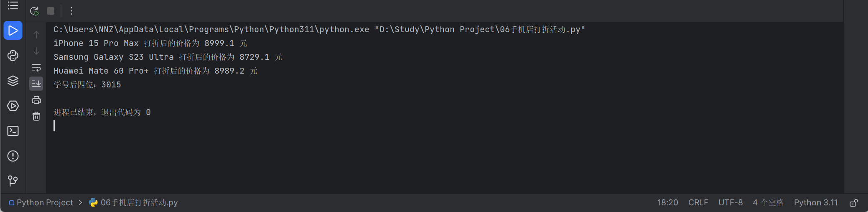Toggle soft-wrap for console output
868x212 pixels.
pos(36,67)
